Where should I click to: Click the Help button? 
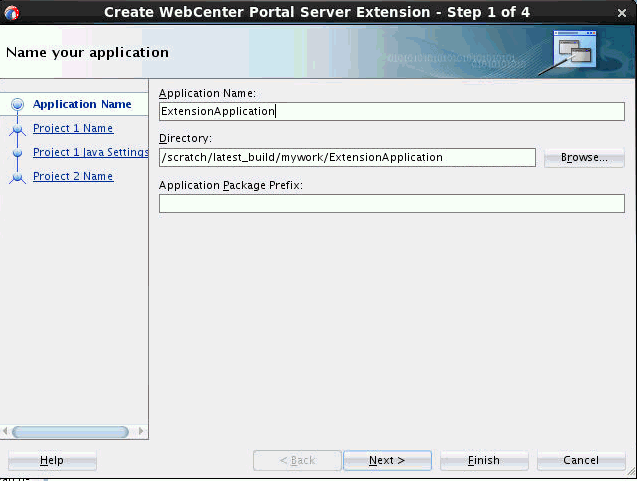[52, 460]
